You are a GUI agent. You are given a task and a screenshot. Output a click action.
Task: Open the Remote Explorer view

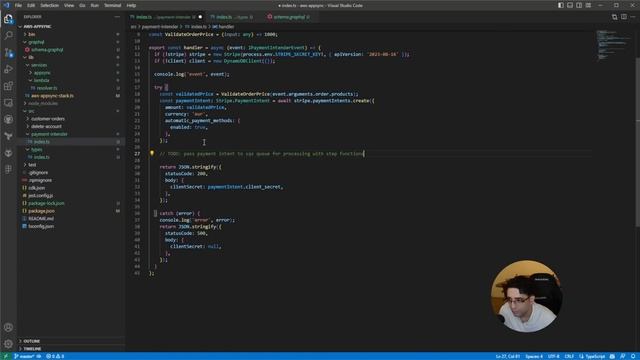[x=8, y=102]
